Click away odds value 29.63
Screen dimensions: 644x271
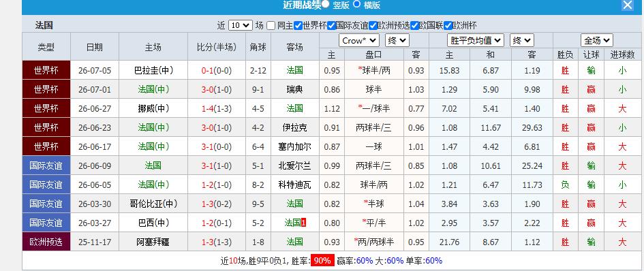coord(532,127)
